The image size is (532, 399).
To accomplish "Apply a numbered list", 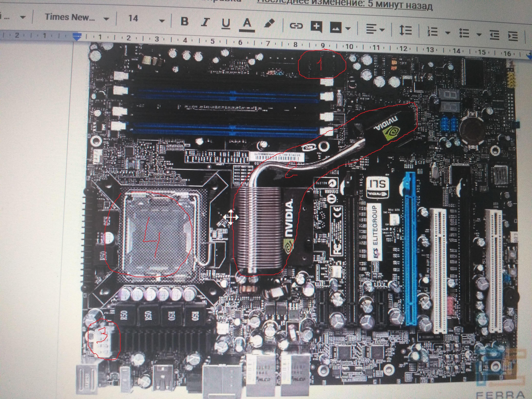I will (432, 31).
